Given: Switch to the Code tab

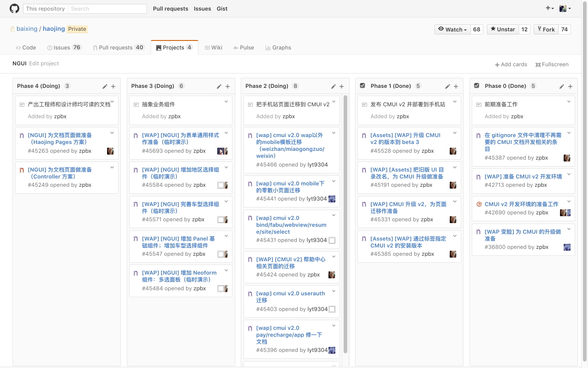Looking at the screenshot, I should [26, 47].
